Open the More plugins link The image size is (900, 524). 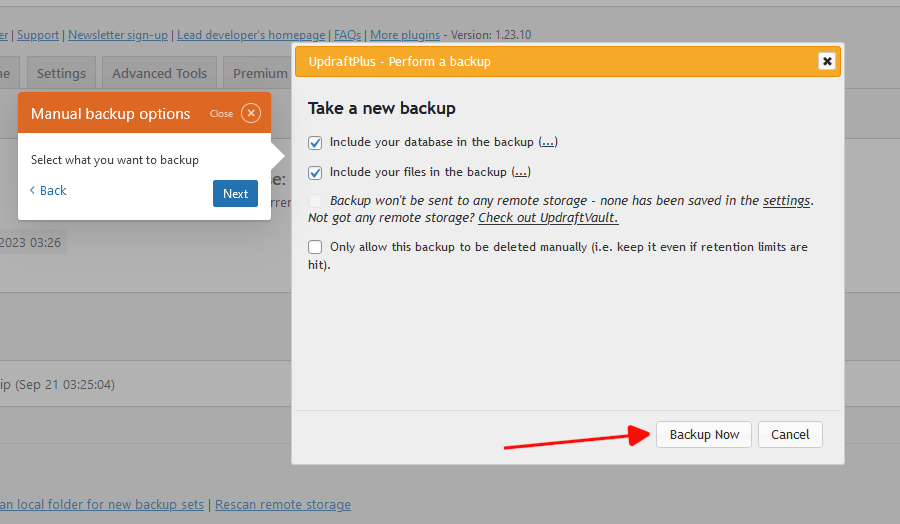coord(405,35)
